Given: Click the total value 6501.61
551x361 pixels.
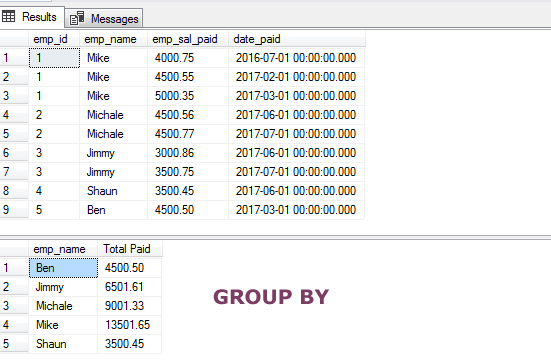Looking at the screenshot, I should (x=130, y=287).
